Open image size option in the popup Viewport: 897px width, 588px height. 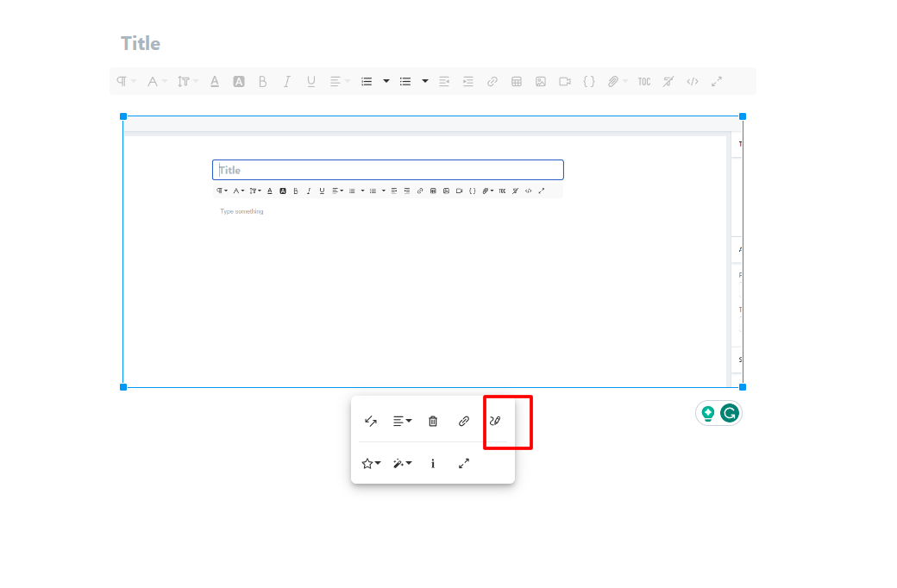464,464
